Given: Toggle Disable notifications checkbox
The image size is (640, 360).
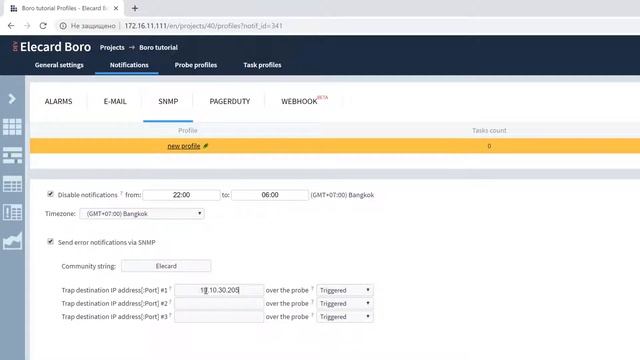Looking at the screenshot, I should [x=50, y=194].
